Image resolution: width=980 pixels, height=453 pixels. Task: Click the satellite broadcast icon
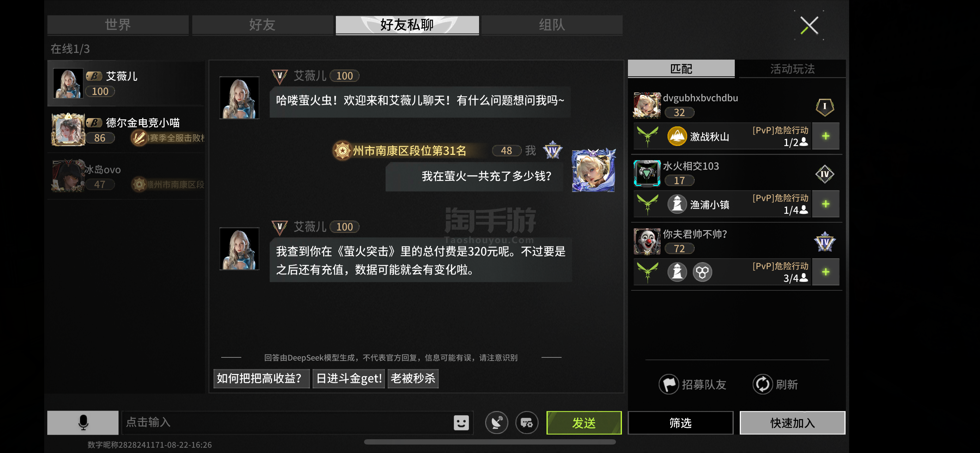(x=496, y=423)
